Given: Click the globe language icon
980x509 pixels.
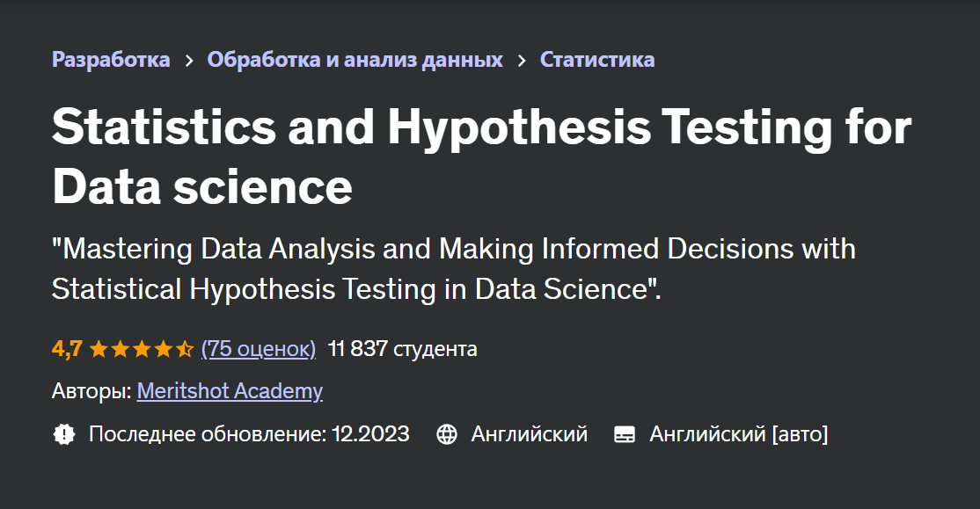Looking at the screenshot, I should 449,433.
